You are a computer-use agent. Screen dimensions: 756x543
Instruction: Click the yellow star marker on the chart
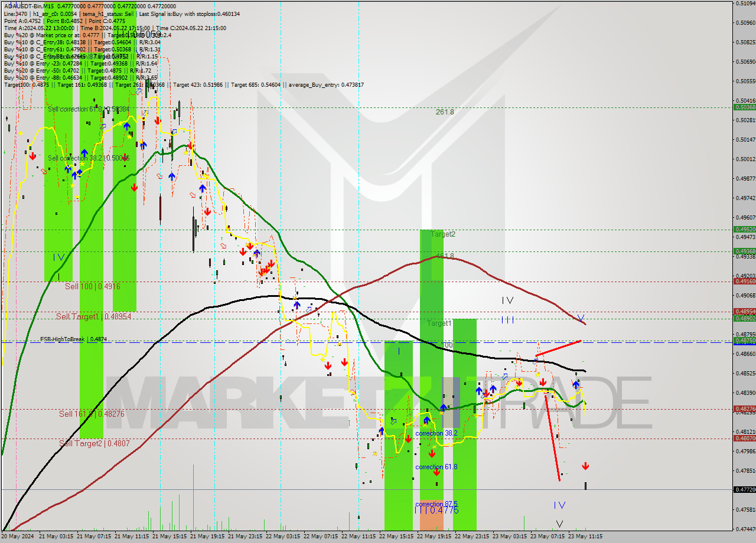point(537,375)
